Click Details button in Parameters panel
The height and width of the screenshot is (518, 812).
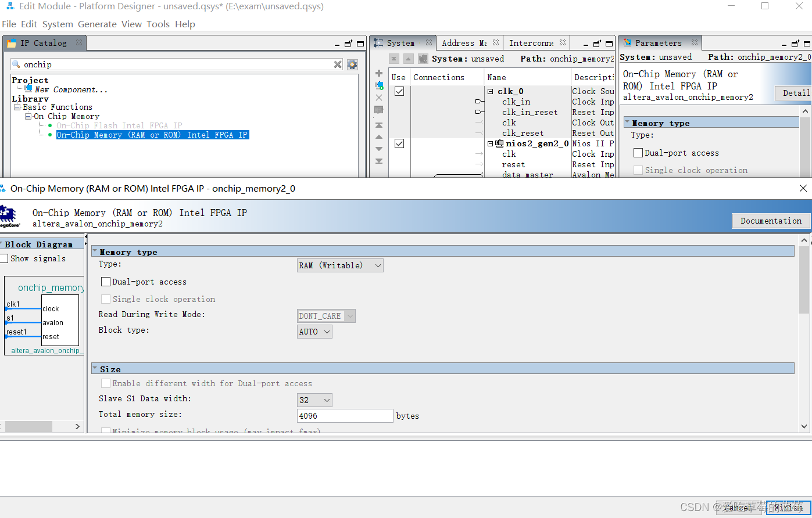click(793, 93)
